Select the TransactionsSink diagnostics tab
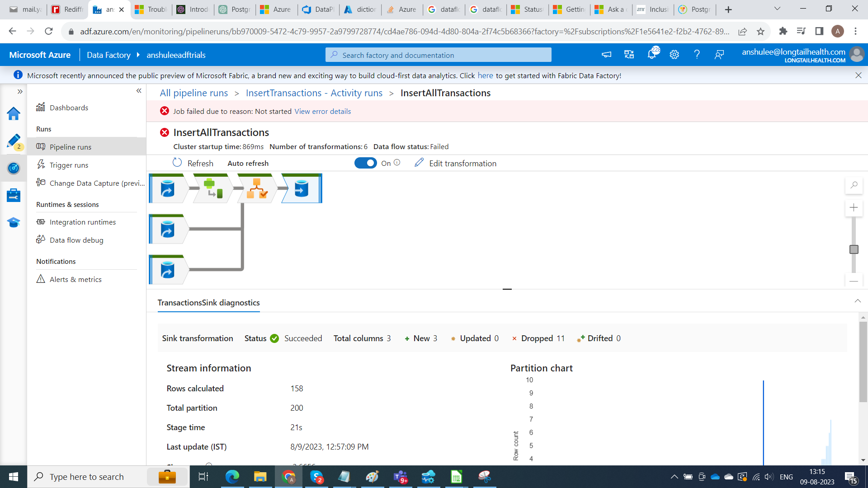The image size is (868, 488). (x=208, y=303)
